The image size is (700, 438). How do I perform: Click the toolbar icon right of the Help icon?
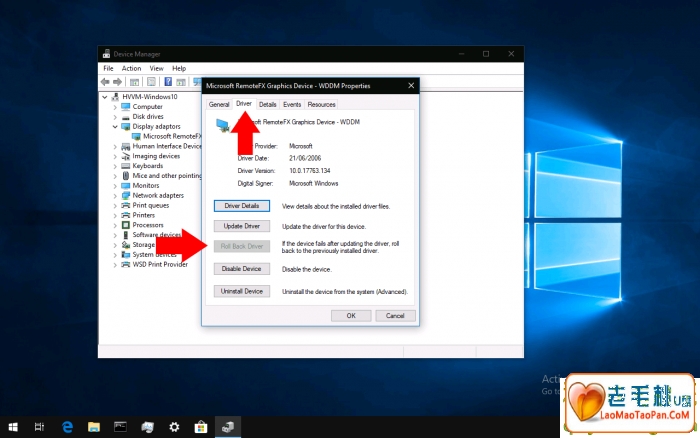(x=181, y=82)
